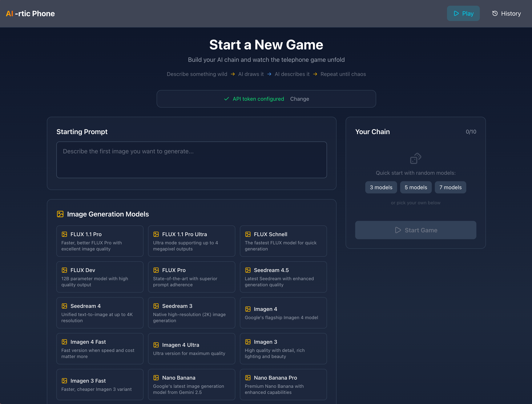Quick start with 3 models
The image size is (532, 404).
pos(381,187)
